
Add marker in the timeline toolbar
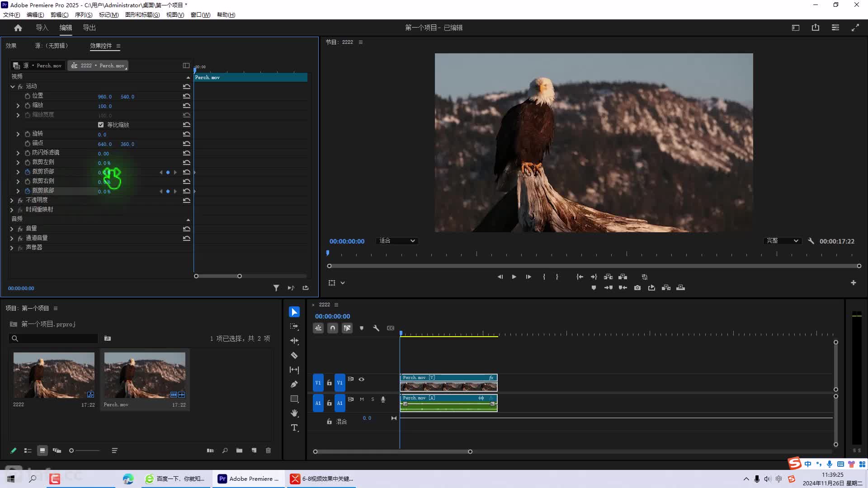pos(362,328)
